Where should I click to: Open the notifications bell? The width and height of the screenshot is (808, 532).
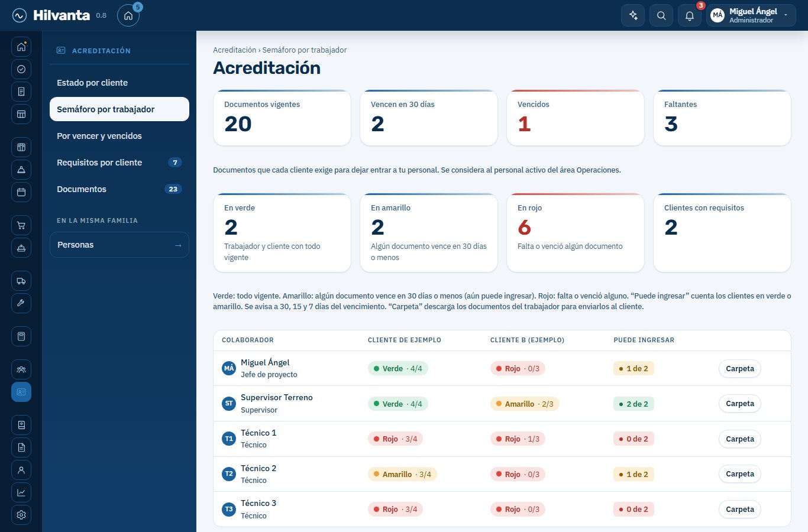point(690,15)
